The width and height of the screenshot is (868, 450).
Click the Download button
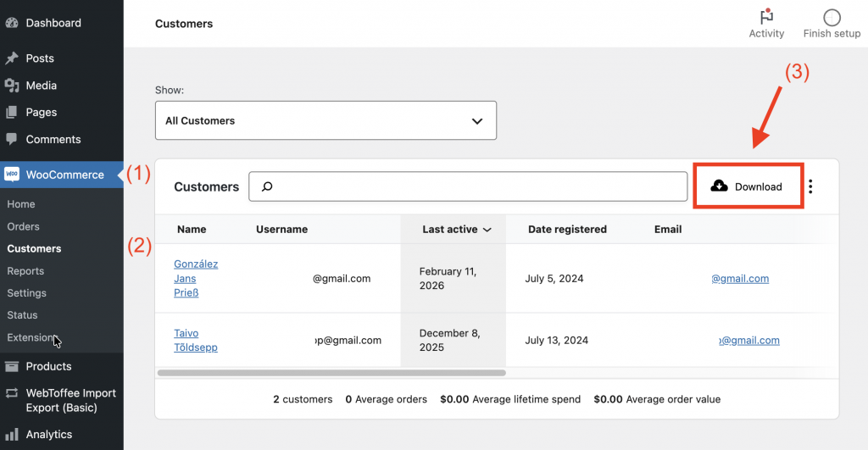coord(748,186)
